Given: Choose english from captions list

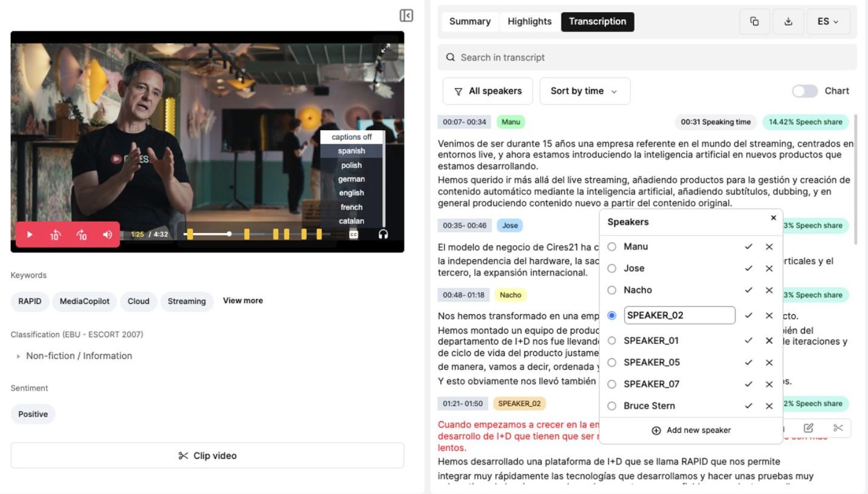Looking at the screenshot, I should tap(351, 193).
